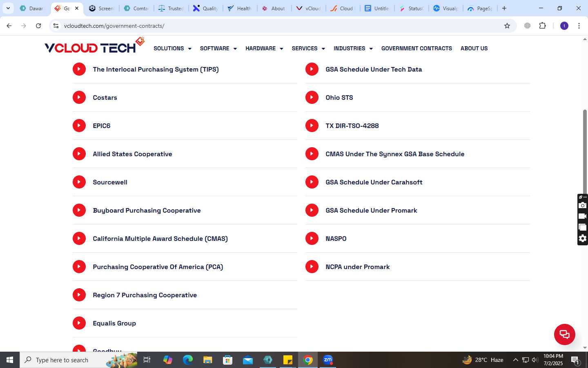The height and width of the screenshot is (368, 588).
Task: Open Region 7 Purchasing Cooperative link
Action: click(x=145, y=295)
